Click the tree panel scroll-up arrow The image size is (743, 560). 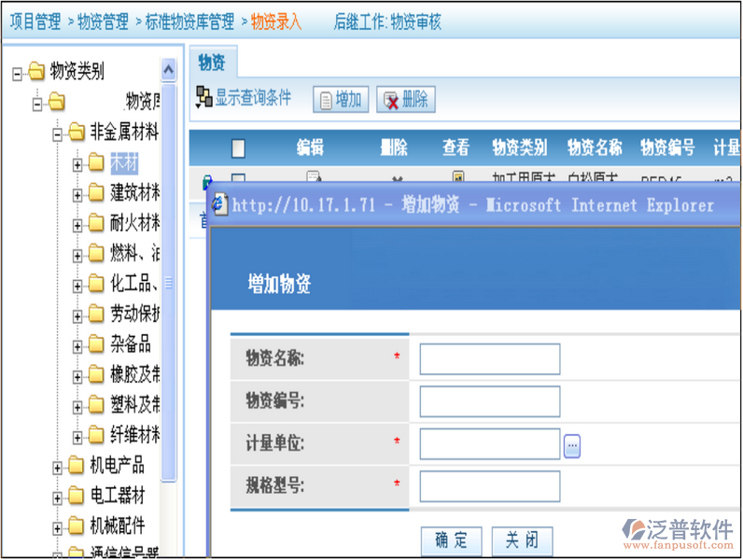[168, 70]
